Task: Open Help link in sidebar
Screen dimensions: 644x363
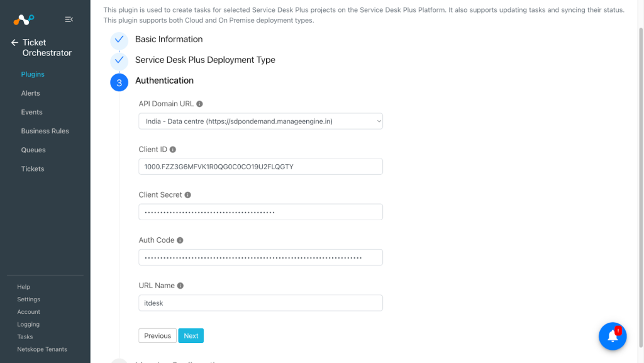Action: tap(23, 287)
